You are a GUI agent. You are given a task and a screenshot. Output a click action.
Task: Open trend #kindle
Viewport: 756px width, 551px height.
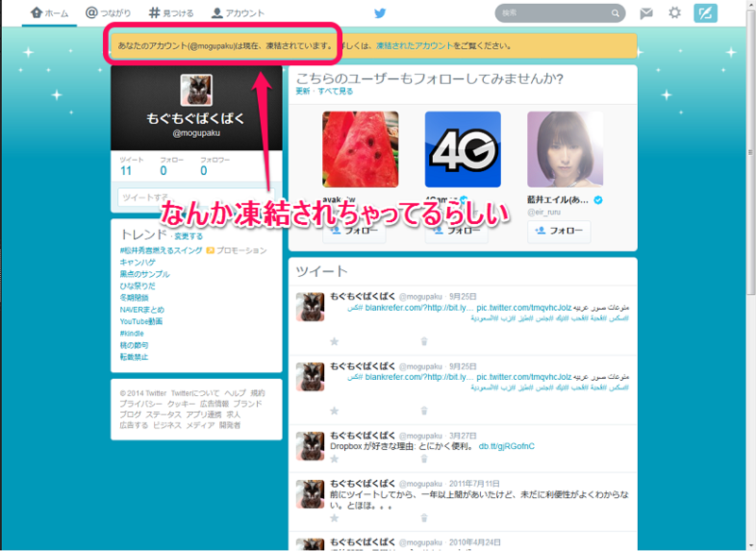click(x=131, y=333)
